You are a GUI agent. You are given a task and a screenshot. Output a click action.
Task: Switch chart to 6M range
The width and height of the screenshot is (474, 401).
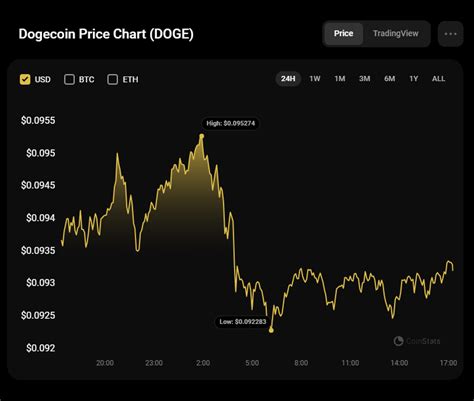tap(389, 79)
